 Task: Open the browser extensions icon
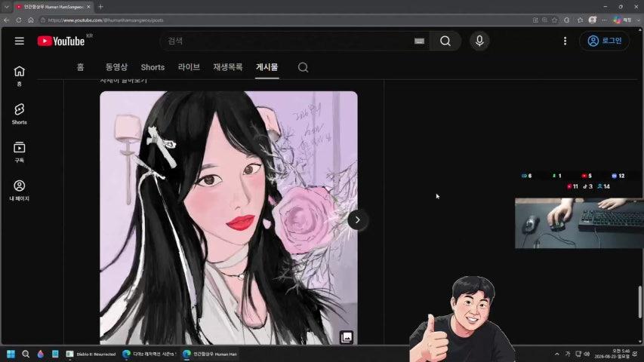(567, 20)
